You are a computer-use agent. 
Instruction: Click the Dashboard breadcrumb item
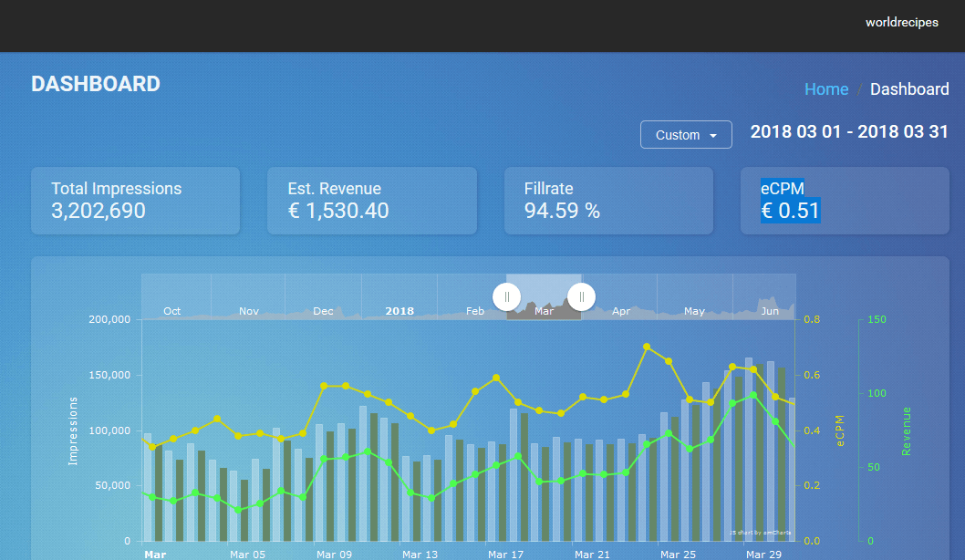[908, 88]
